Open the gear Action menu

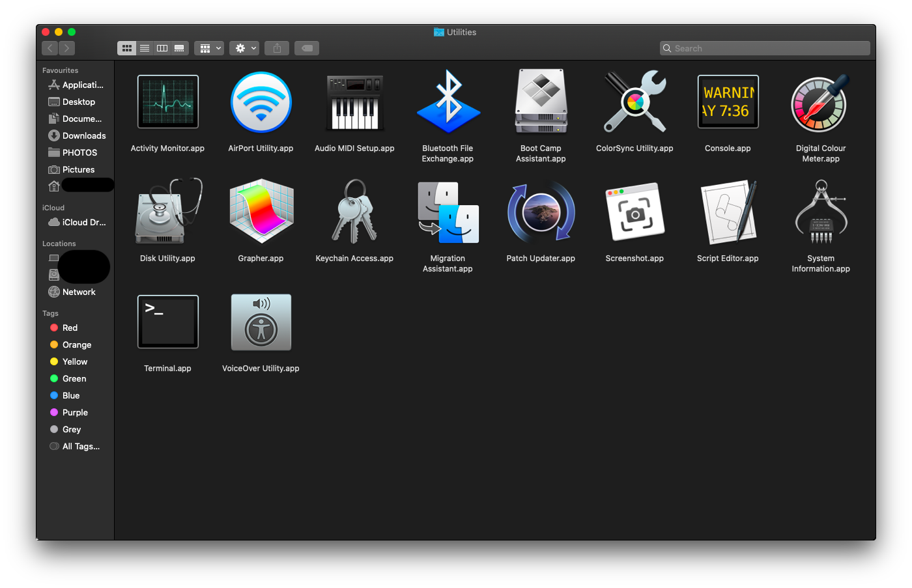(244, 48)
